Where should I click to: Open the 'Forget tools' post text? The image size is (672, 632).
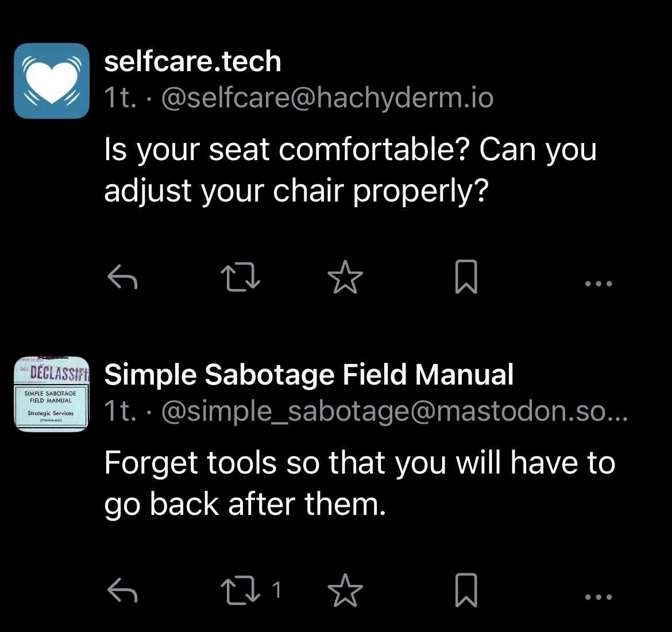tap(359, 483)
